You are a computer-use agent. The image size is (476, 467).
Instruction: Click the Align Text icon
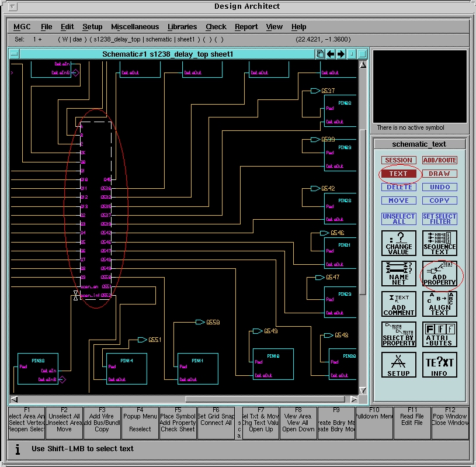pos(439,304)
